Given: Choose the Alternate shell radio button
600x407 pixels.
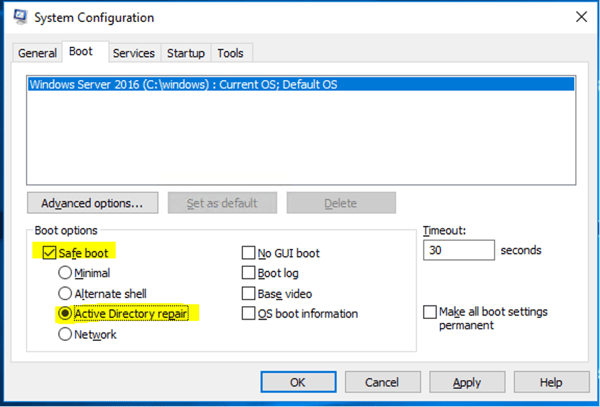Looking at the screenshot, I should pos(65,293).
